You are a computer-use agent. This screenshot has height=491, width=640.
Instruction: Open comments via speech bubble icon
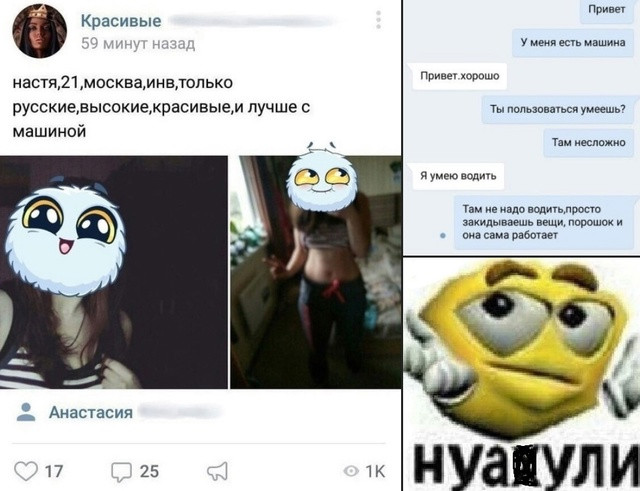click(x=122, y=471)
